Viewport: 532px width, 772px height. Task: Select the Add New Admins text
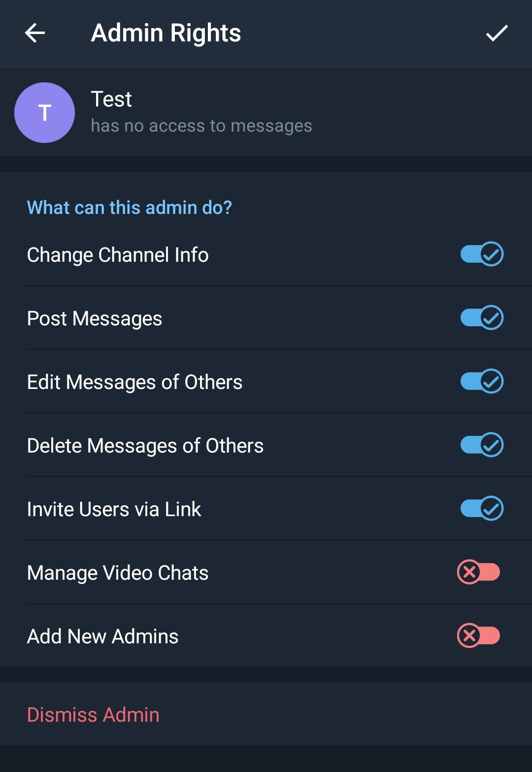(x=102, y=637)
